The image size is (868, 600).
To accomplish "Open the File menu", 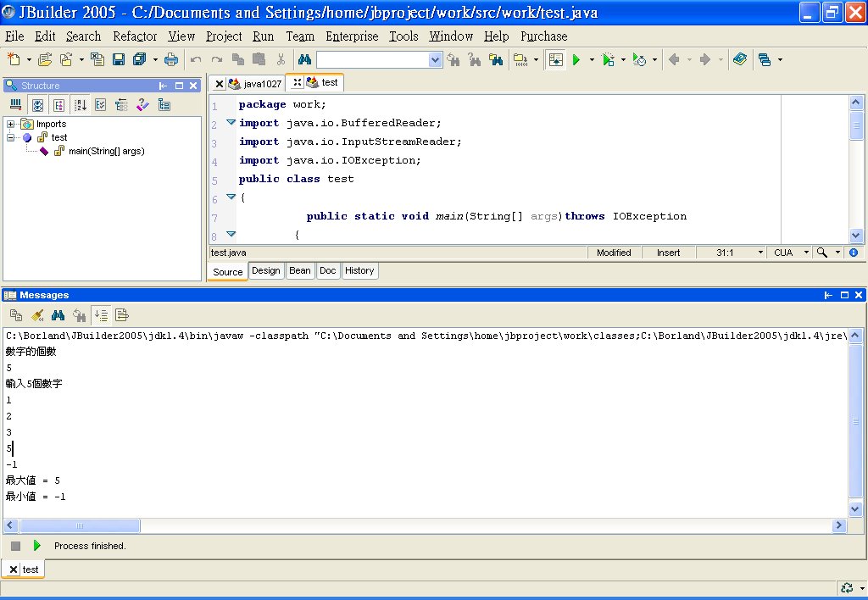I will [14, 36].
